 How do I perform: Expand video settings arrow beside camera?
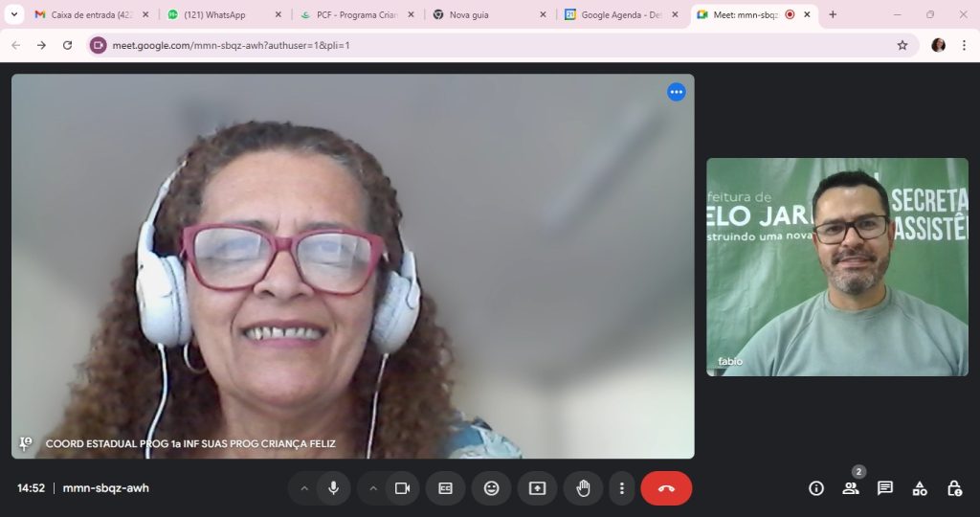(373, 488)
